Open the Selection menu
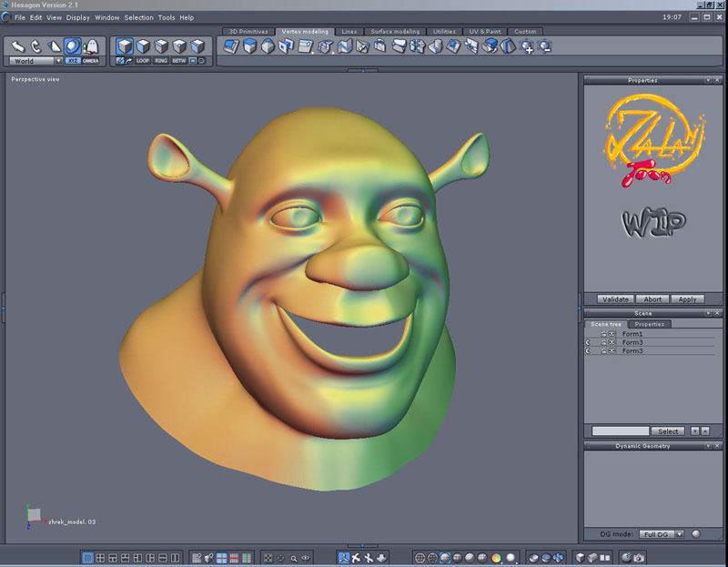Viewport: 728px width, 567px height. point(138,17)
